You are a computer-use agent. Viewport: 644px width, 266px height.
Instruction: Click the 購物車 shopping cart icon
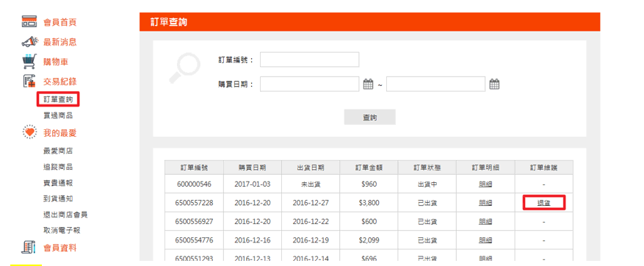click(x=29, y=62)
